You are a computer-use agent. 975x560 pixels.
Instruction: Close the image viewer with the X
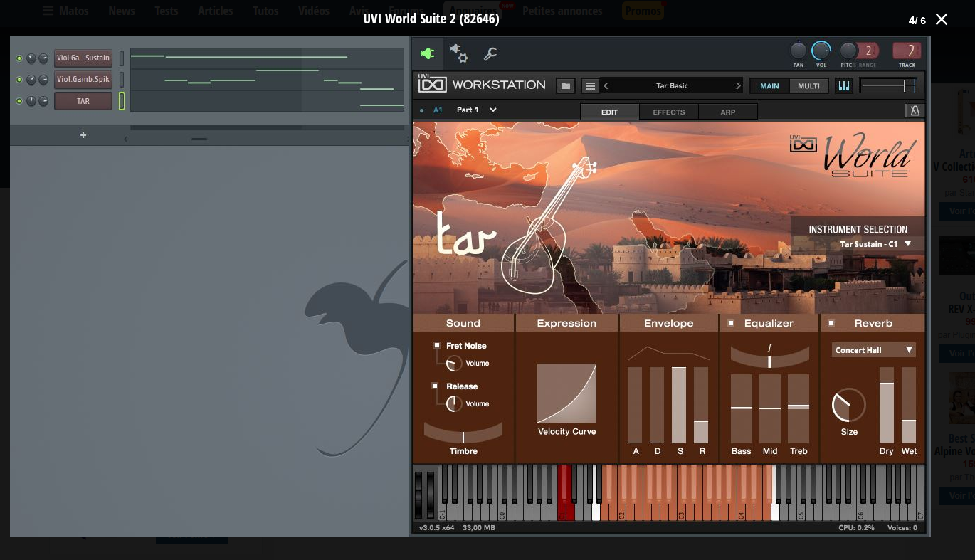tap(942, 19)
